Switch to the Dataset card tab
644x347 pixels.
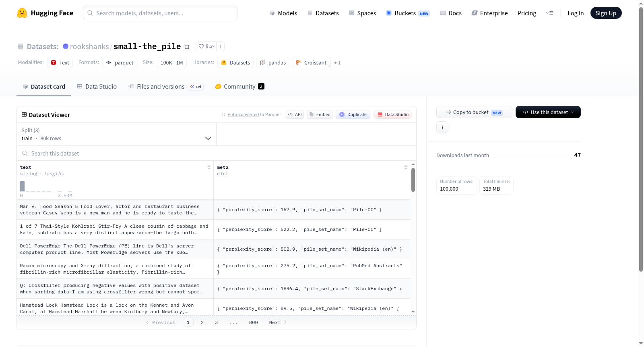pos(43,86)
